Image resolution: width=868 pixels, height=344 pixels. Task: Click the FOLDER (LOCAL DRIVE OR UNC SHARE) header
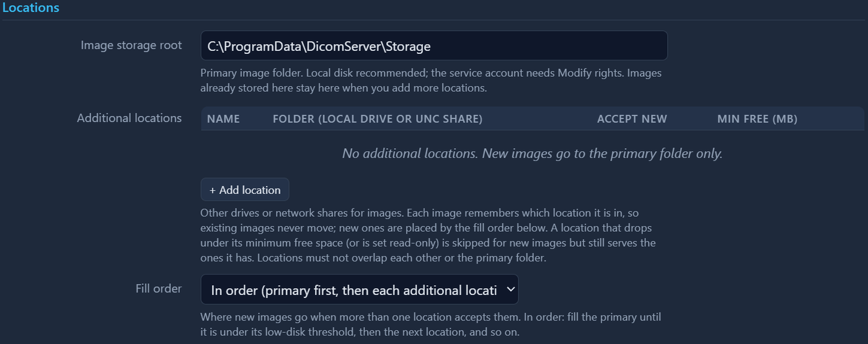[x=378, y=119]
